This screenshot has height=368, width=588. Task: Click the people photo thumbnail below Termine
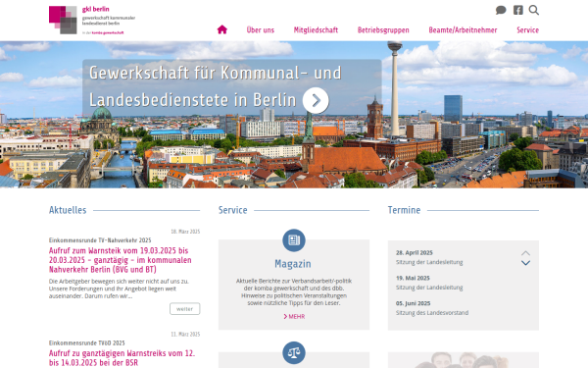(464, 360)
